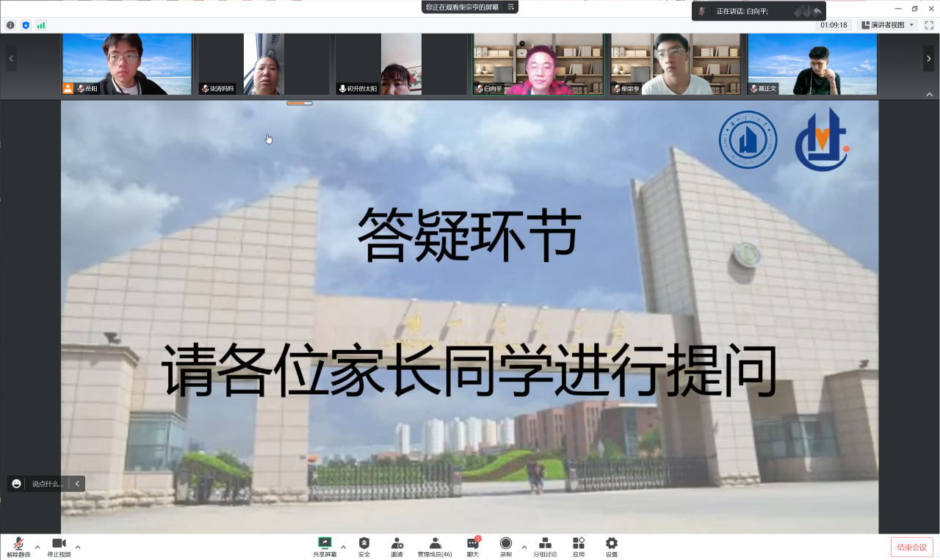The height and width of the screenshot is (560, 940).
Task: Expand audio options arrow beside 解除静音
Action: coord(37,547)
